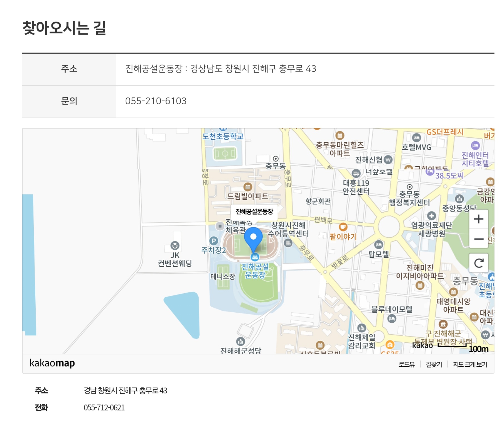Click the 충무동마린힐즈 아파트 icon
Screen dimensions: 504x426
pyautogui.click(x=340, y=136)
